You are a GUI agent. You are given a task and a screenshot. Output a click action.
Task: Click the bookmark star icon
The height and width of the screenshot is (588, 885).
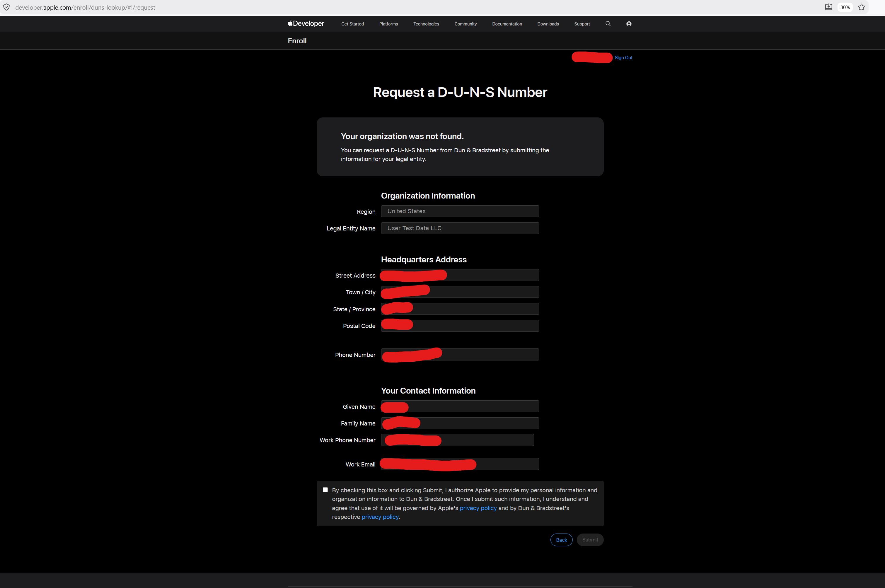tap(861, 7)
